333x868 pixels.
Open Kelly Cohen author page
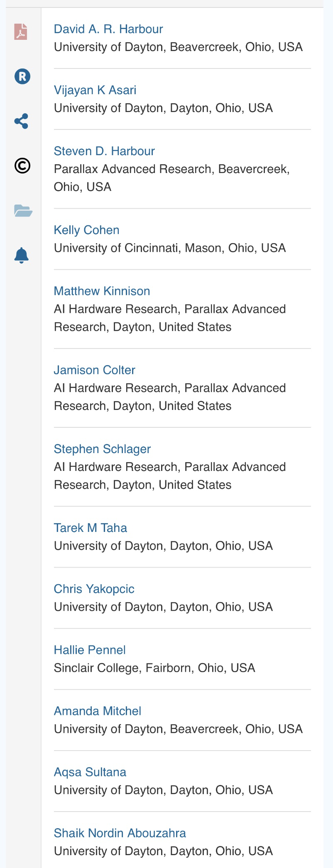click(86, 230)
